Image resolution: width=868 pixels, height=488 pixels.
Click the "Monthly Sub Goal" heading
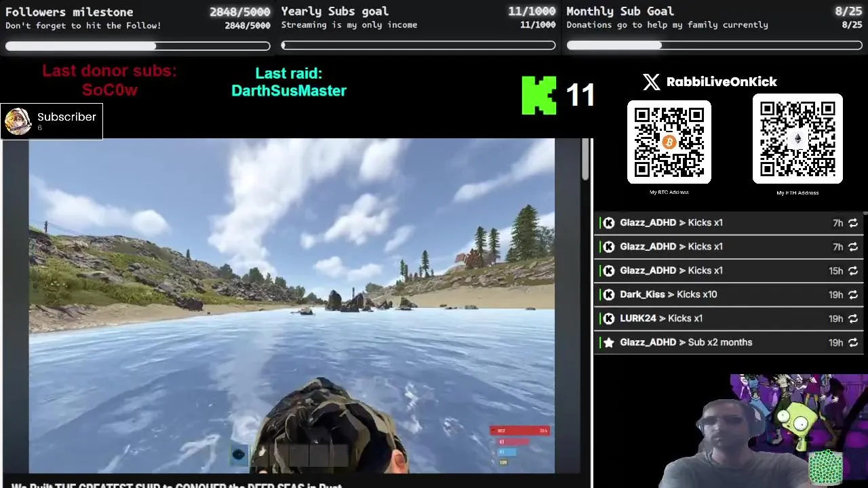pos(620,12)
